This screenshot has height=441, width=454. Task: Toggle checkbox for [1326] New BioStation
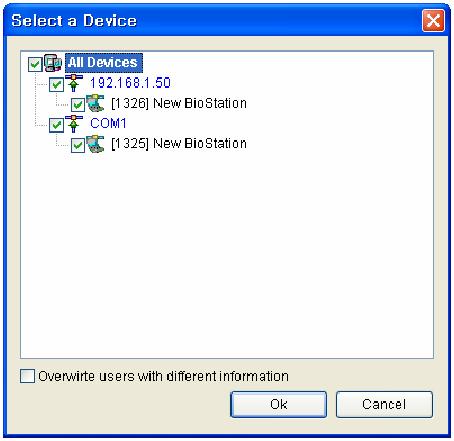(78, 105)
